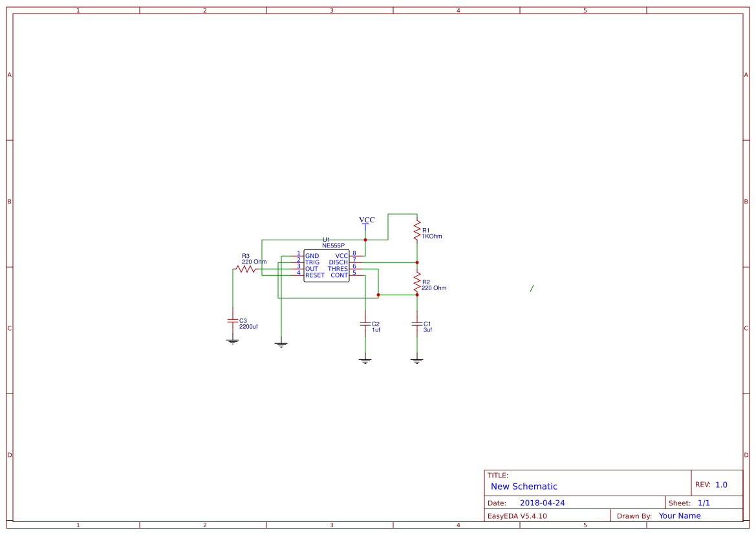Click the U1 designator label

327,240
